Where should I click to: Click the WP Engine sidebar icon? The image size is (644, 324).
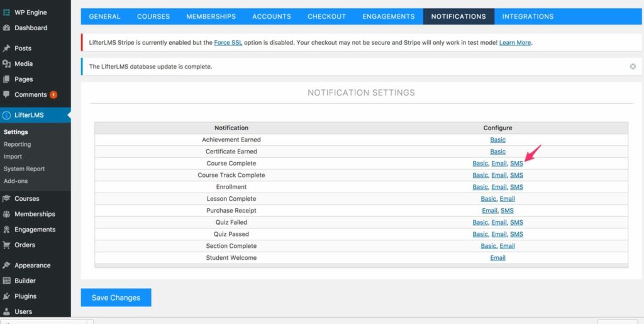[6, 13]
